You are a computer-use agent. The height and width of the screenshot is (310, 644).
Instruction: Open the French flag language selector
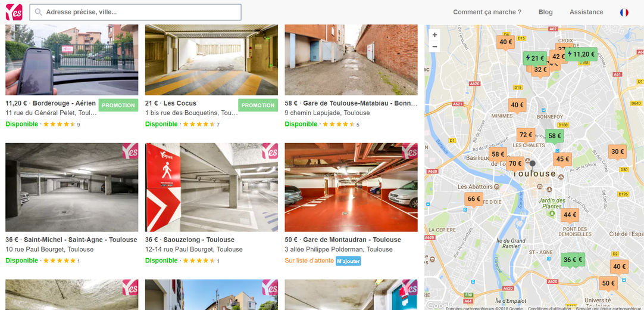(624, 13)
